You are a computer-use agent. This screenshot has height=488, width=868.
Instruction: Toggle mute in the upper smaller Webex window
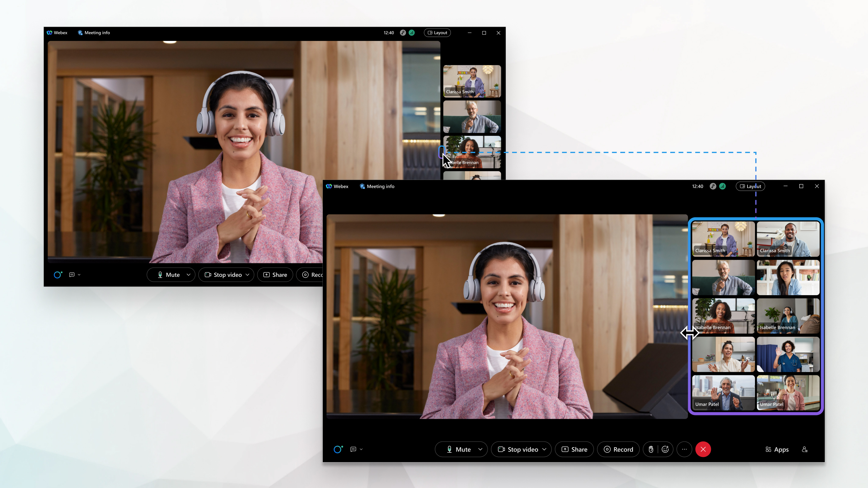[x=168, y=275]
